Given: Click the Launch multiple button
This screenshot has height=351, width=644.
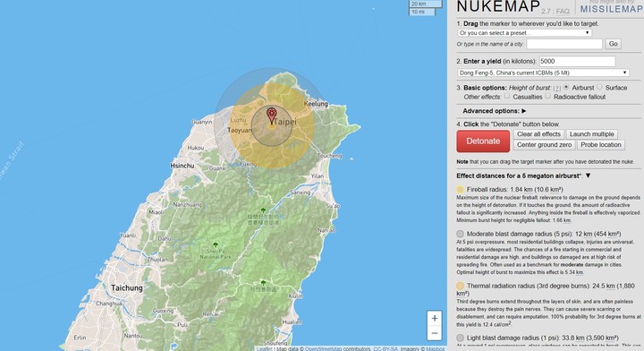Looking at the screenshot, I should (591, 134).
